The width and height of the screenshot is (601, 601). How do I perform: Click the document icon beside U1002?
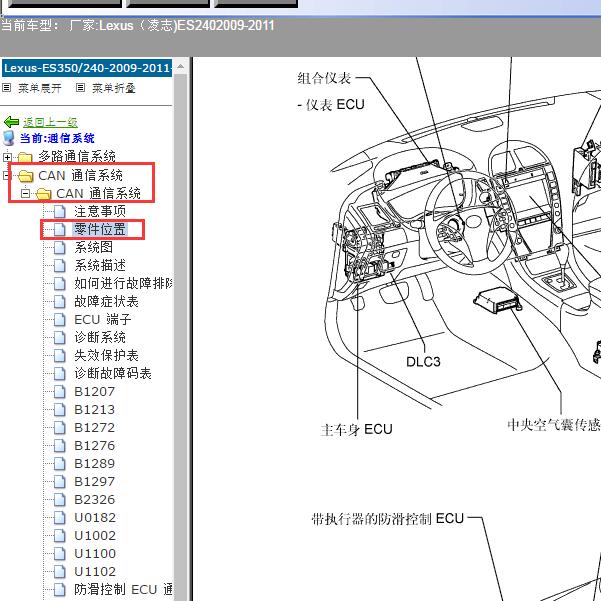59,535
